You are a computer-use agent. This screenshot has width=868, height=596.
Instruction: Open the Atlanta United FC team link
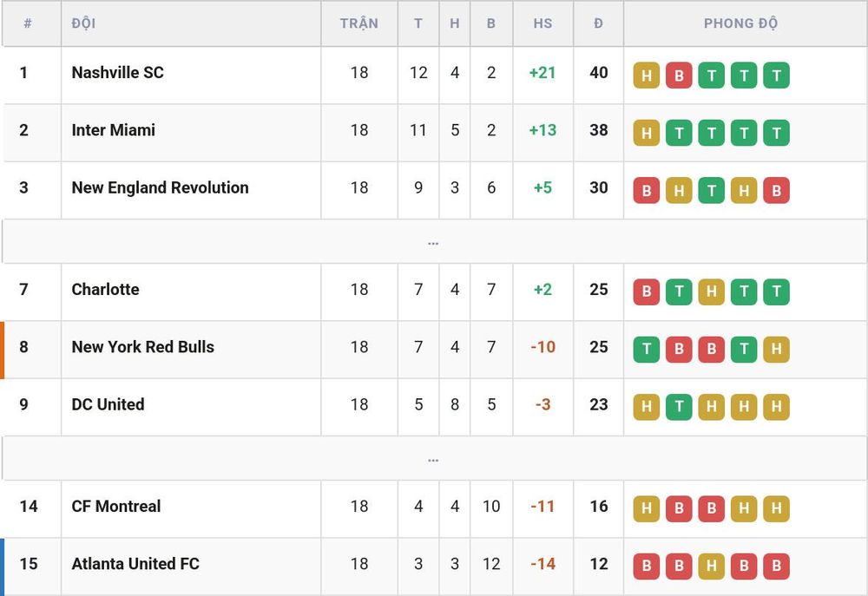click(135, 564)
